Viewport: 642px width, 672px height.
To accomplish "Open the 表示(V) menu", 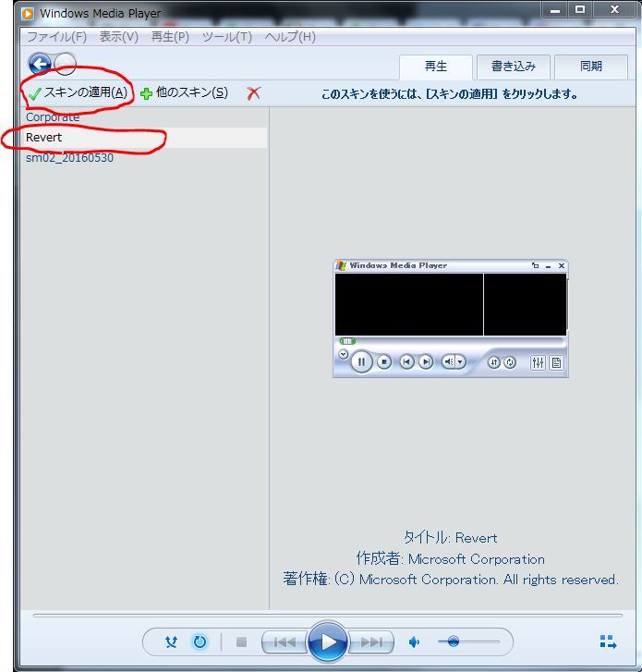I will coord(118,37).
